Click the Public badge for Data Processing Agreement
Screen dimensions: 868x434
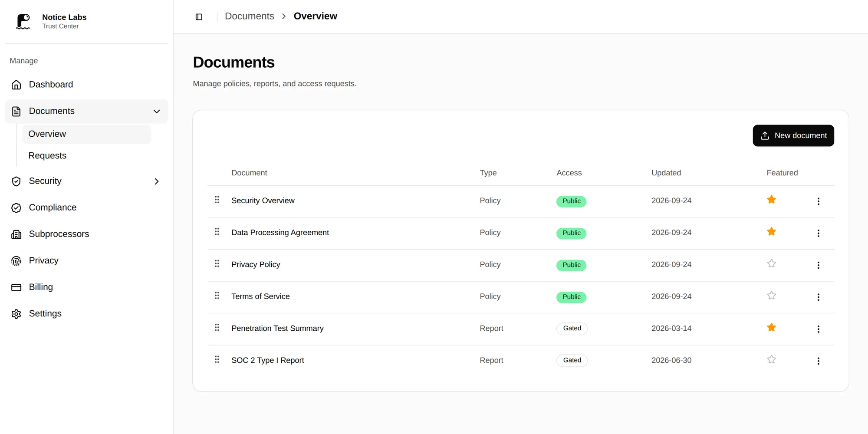(571, 233)
